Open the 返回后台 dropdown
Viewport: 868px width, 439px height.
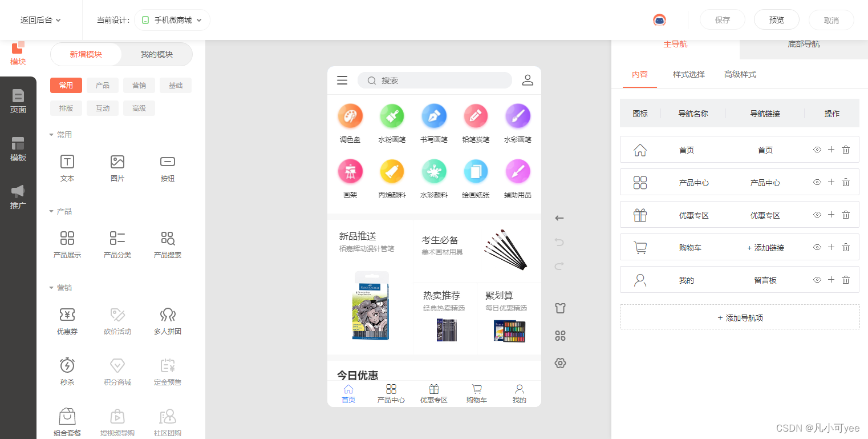point(40,20)
